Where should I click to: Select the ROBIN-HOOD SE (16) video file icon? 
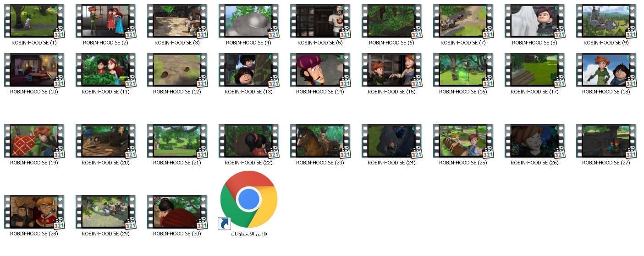[463, 70]
